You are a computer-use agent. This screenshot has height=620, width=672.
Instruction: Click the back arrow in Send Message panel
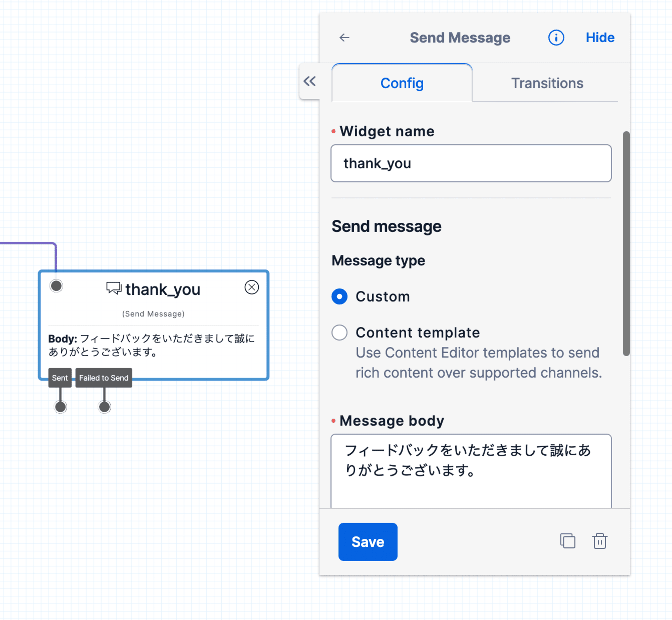[344, 38]
